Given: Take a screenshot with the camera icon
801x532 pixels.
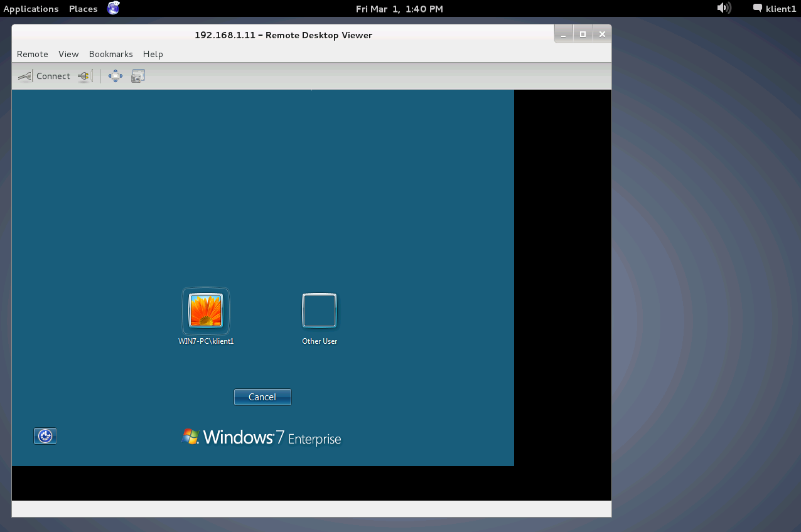Looking at the screenshot, I should tap(138, 76).
